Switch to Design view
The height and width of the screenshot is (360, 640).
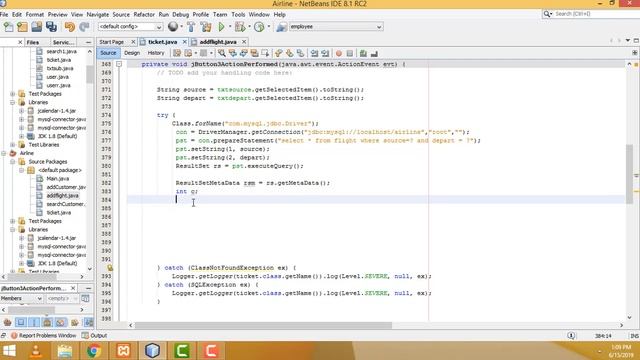(x=132, y=53)
